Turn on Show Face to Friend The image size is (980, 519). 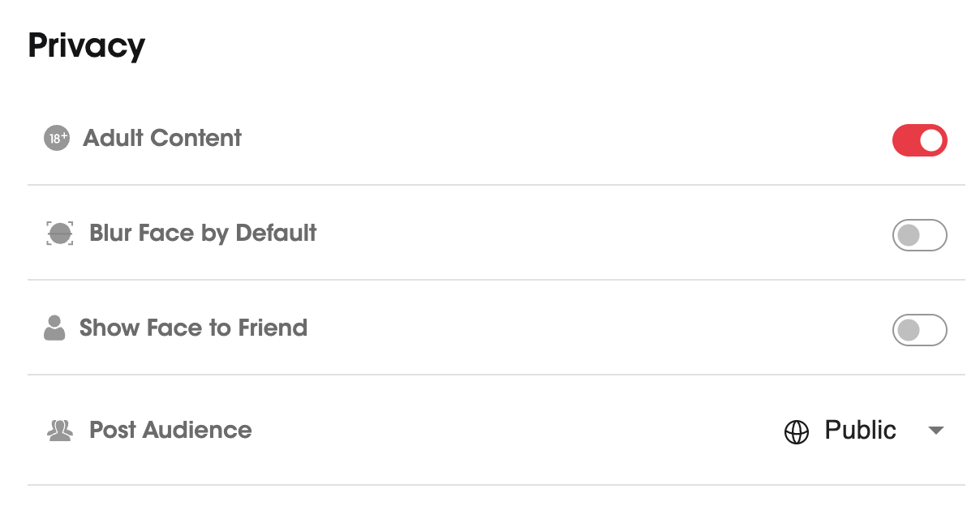click(x=919, y=330)
